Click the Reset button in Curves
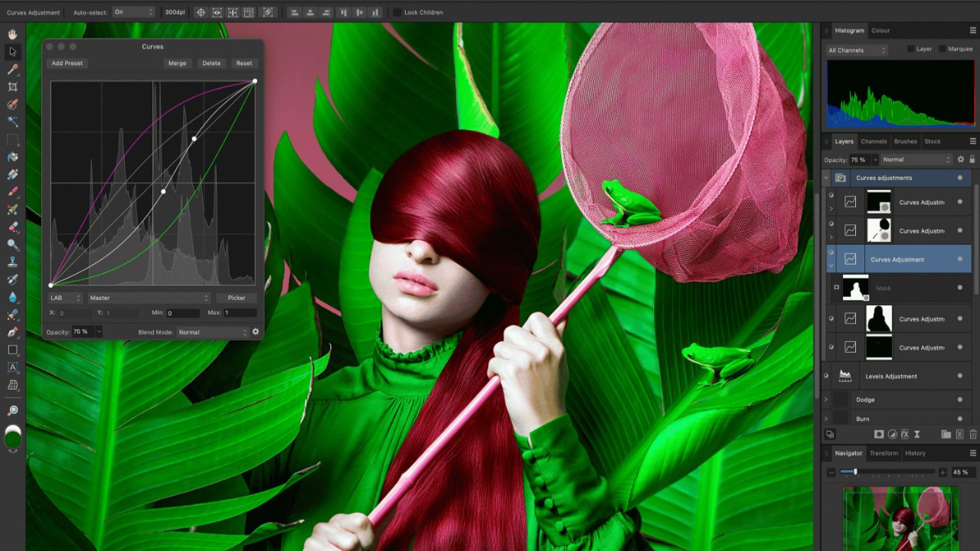980x551 pixels. tap(243, 64)
